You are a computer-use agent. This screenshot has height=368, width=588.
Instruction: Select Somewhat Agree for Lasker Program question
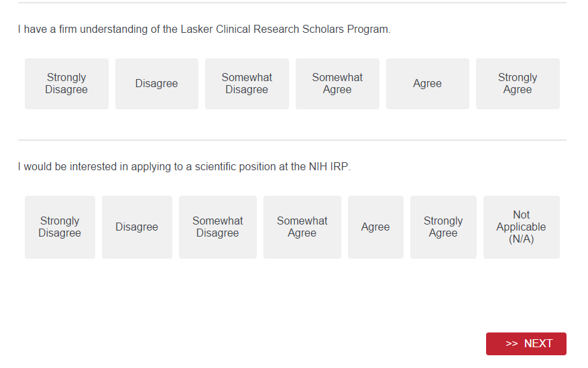[x=337, y=84]
